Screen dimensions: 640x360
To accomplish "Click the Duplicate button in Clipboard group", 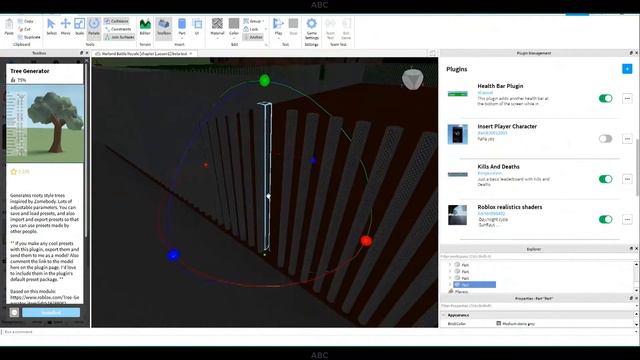I will (x=29, y=37).
